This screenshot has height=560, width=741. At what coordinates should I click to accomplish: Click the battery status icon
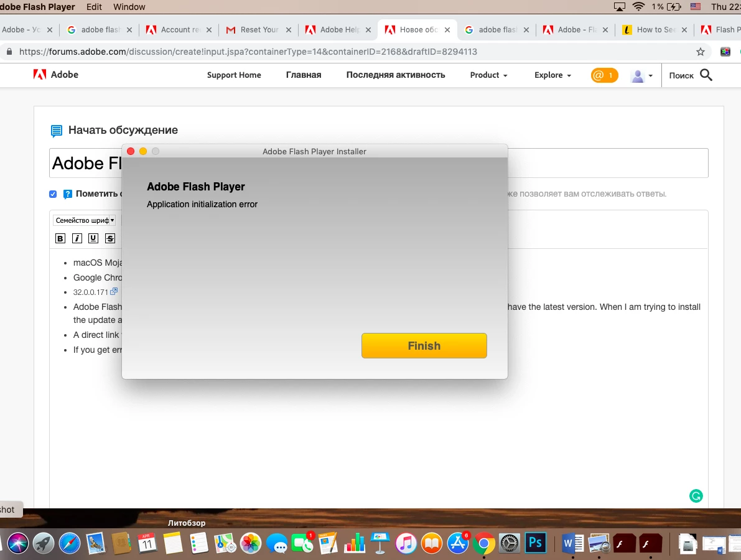click(x=674, y=7)
